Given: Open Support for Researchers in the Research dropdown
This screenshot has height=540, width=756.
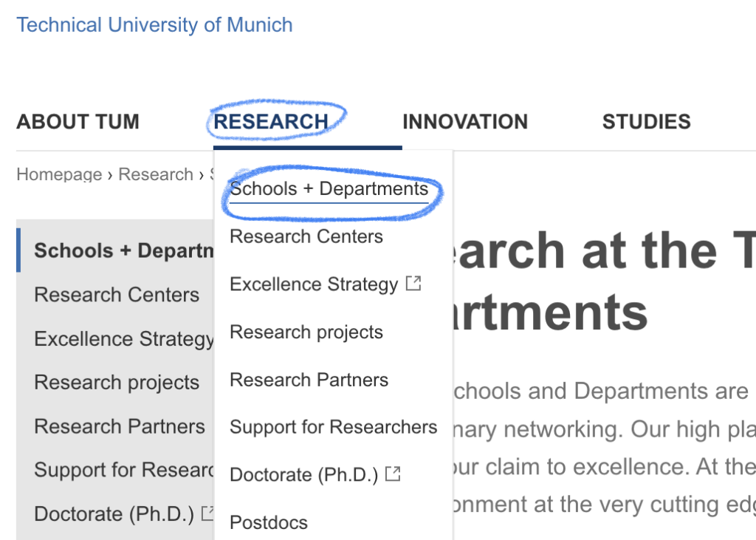Looking at the screenshot, I should [x=333, y=427].
